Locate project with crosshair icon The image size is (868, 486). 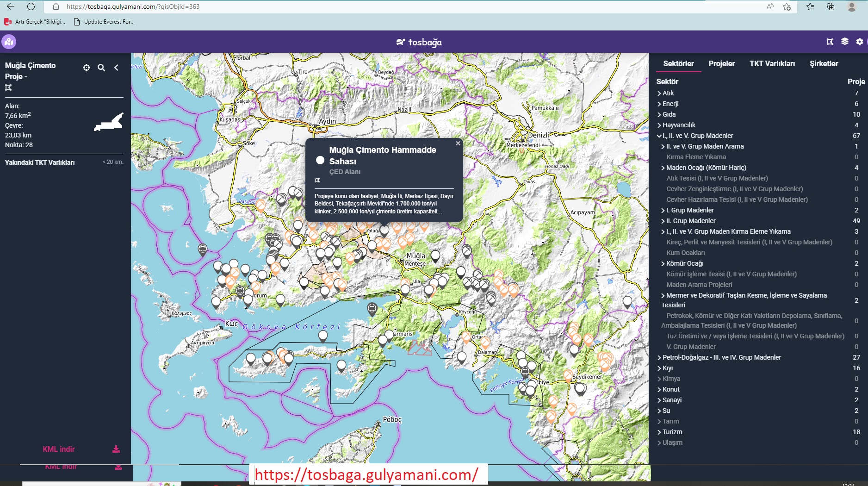point(87,68)
